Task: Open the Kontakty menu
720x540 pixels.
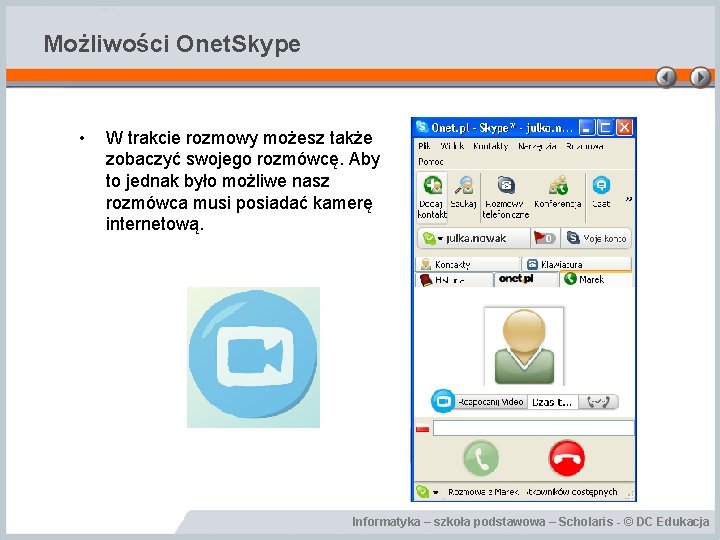Action: click(x=490, y=146)
